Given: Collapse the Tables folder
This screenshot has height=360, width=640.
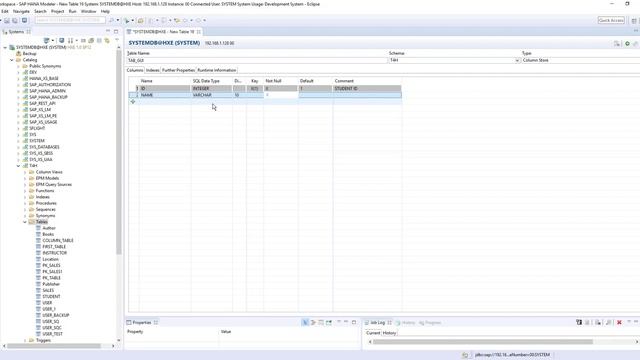Looking at the screenshot, I should click(25, 222).
